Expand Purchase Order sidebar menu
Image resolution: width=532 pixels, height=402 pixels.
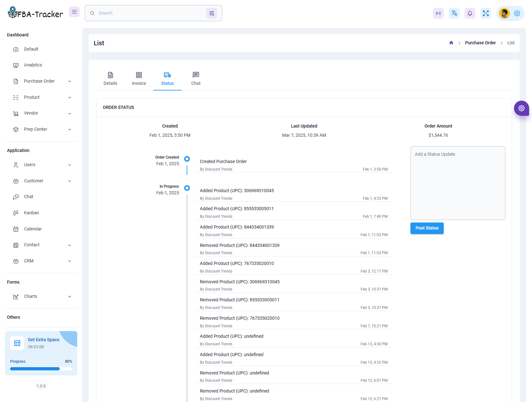[x=41, y=81]
